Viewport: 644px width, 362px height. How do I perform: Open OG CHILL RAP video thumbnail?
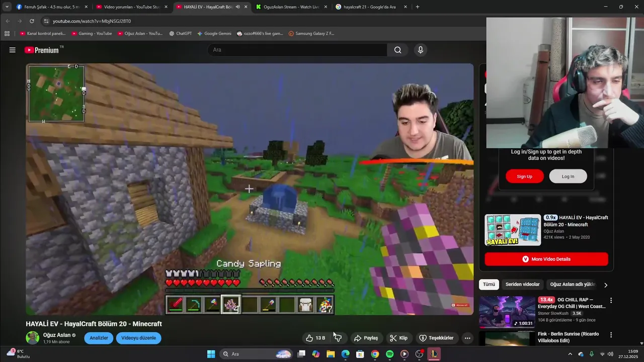507,312
